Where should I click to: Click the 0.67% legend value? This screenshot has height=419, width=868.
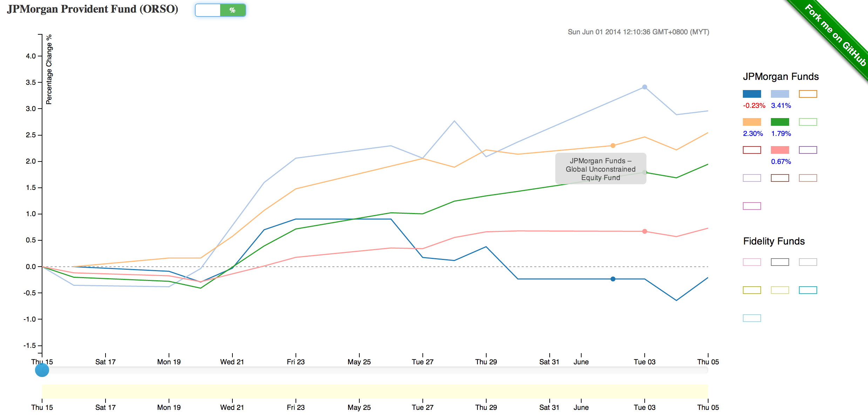click(x=781, y=162)
